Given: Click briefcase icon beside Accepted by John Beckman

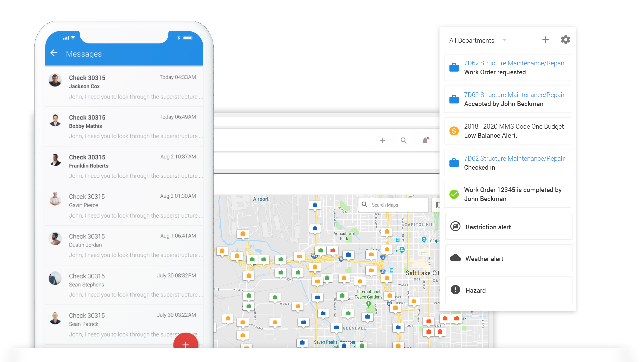Looking at the screenshot, I should tap(454, 99).
